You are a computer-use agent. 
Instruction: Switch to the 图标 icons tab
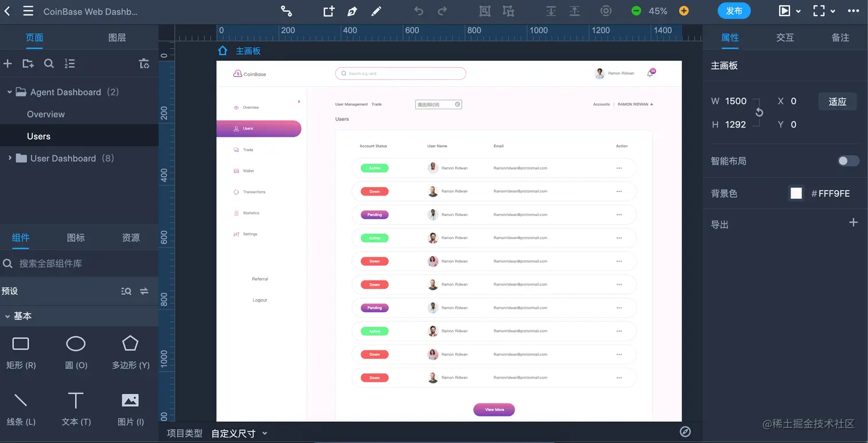(x=76, y=237)
